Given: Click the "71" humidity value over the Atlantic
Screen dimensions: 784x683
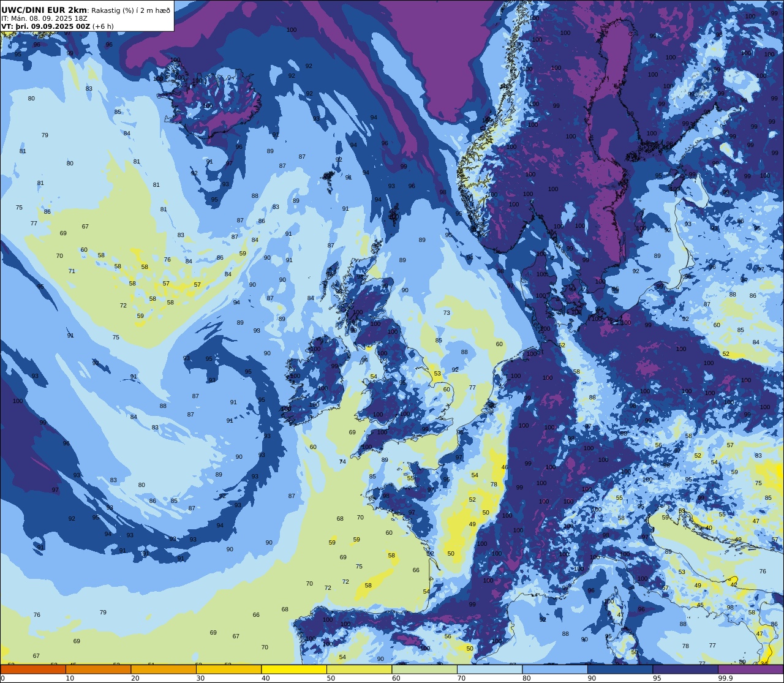Looking at the screenshot, I should [x=72, y=271].
